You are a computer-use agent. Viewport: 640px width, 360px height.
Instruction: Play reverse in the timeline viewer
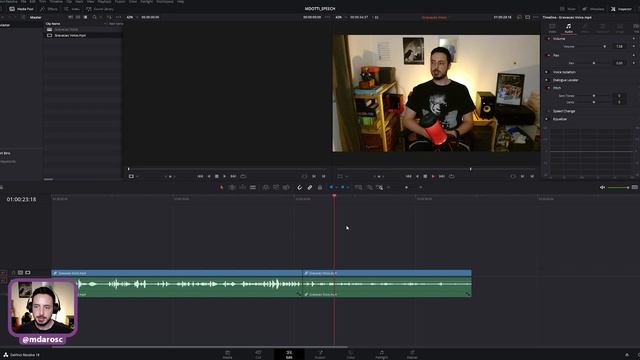tap(417, 176)
